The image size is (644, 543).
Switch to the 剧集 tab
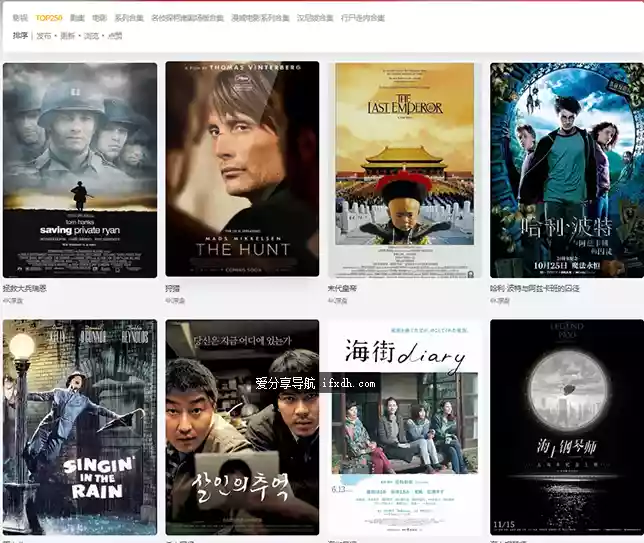(x=77, y=18)
